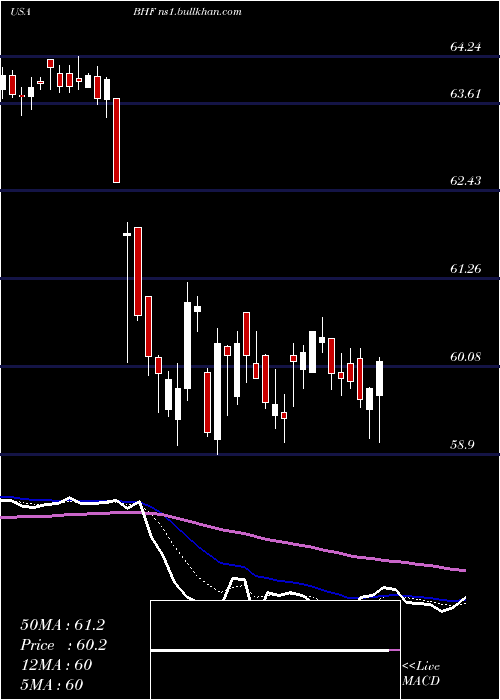Click the Price : 60.2 readout
500x700 pixels.
[x=64, y=645]
